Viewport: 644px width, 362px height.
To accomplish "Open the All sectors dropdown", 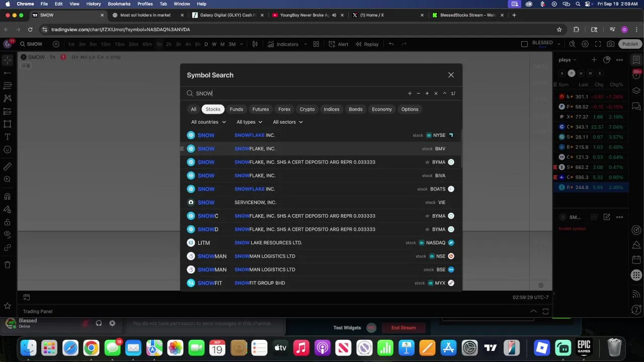I will click(288, 122).
